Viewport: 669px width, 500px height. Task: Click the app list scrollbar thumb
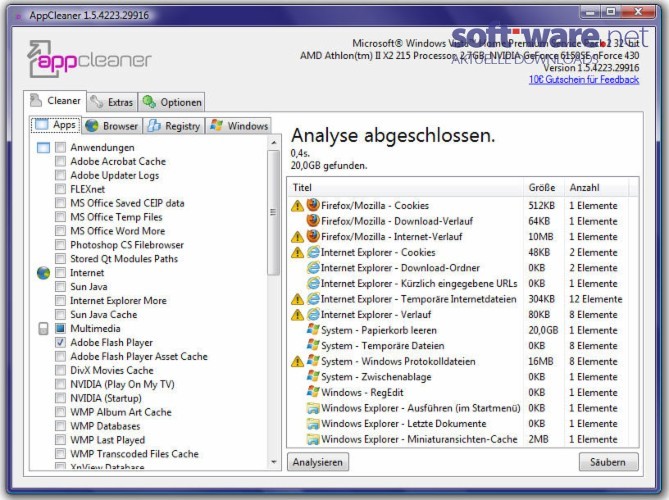pos(273,212)
